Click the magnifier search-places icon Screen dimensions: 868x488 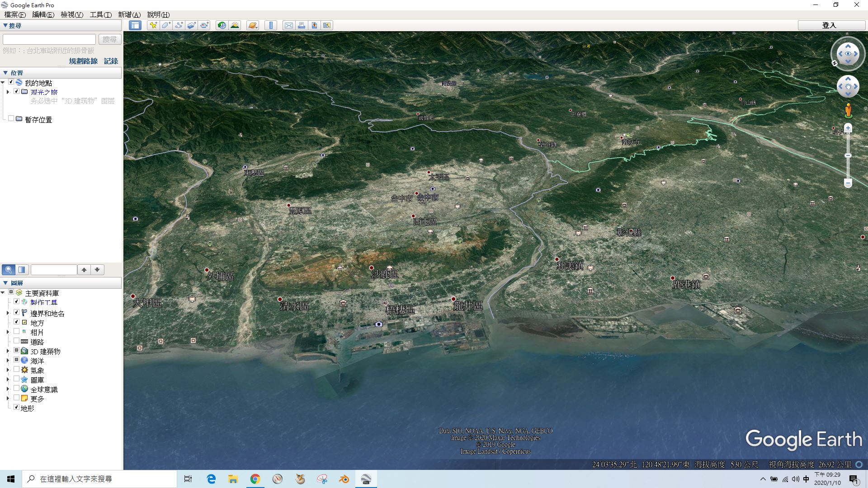(x=9, y=270)
